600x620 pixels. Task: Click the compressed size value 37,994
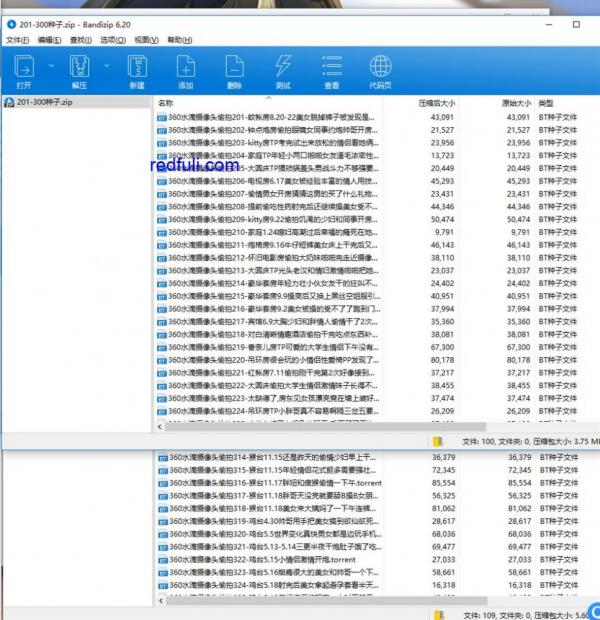(x=442, y=309)
